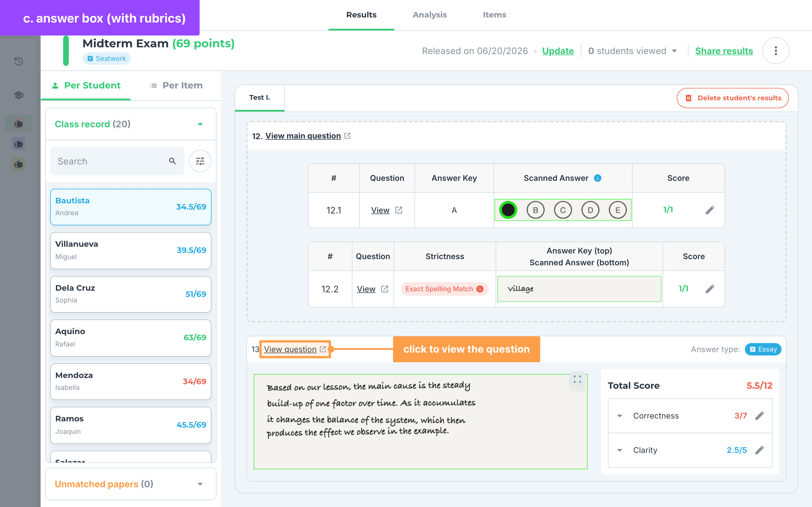
Task: Click the history icon in left sidebar
Action: 19,61
